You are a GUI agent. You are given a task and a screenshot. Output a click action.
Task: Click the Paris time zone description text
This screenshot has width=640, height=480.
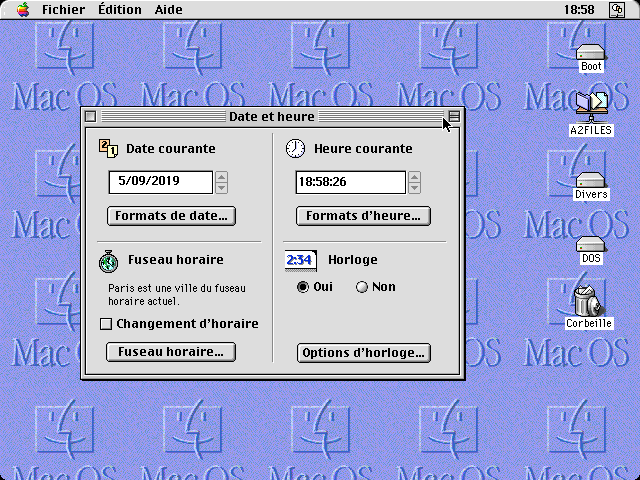point(177,295)
